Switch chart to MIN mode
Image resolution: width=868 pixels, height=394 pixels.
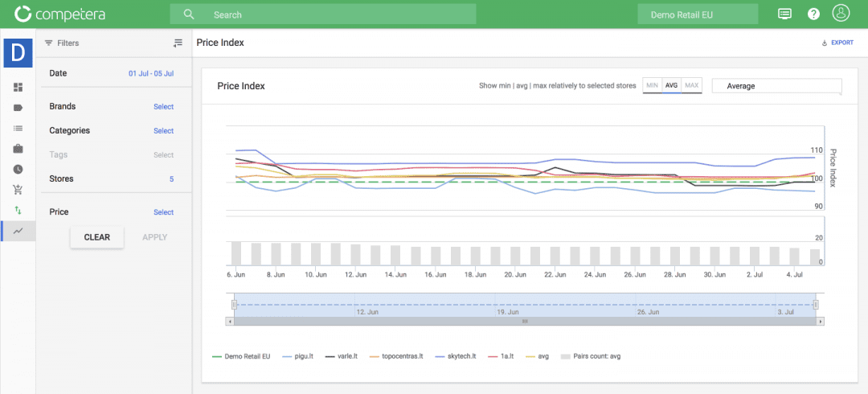[x=652, y=85]
